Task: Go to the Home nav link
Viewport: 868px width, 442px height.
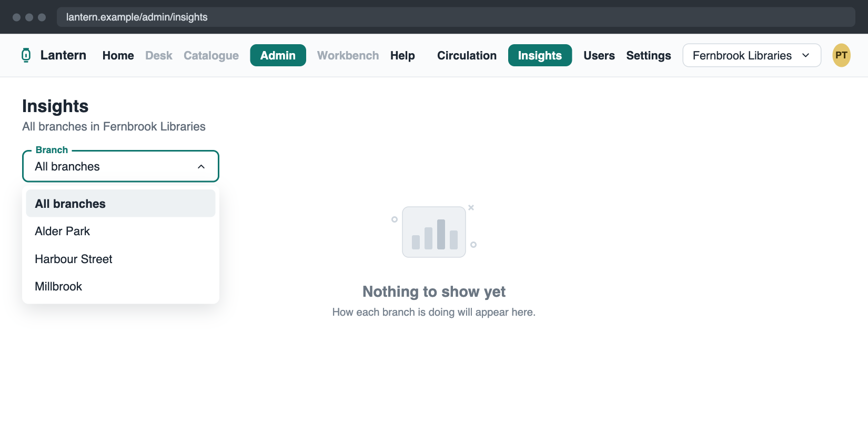Action: pos(118,56)
